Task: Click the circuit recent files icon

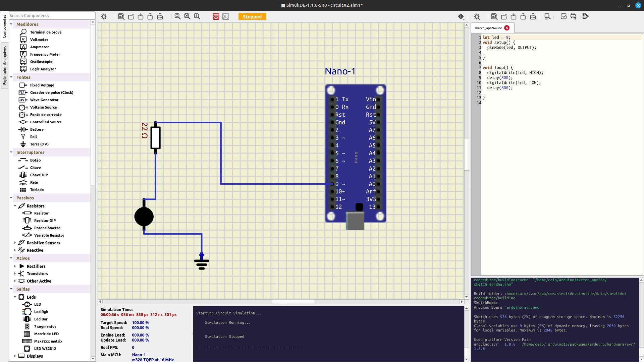Action: [x=121, y=16]
